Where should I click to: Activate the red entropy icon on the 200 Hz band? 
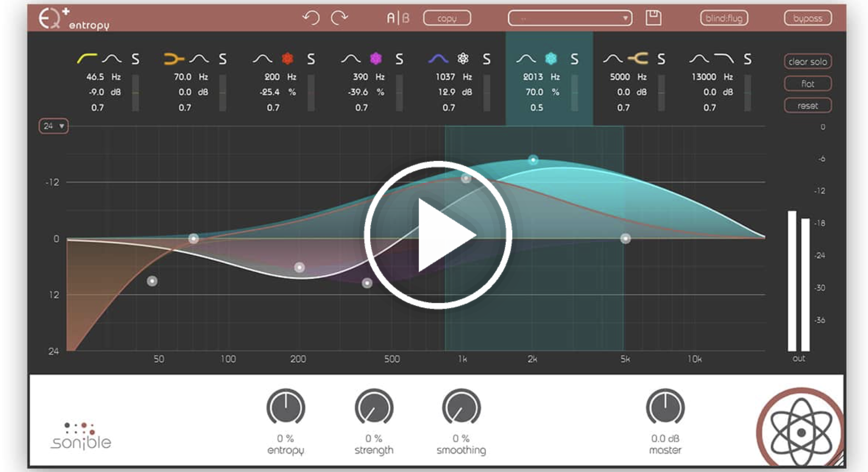[287, 60]
